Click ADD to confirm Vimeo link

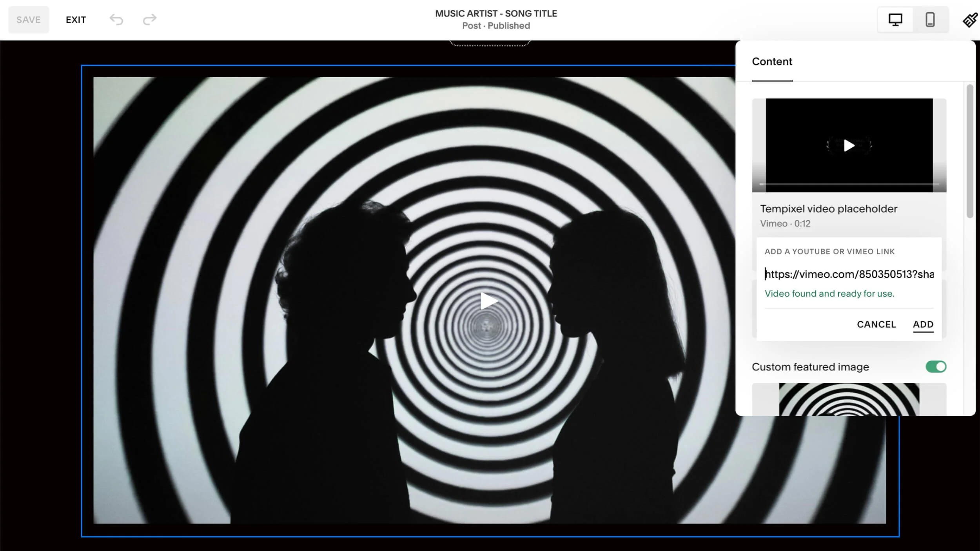923,324
